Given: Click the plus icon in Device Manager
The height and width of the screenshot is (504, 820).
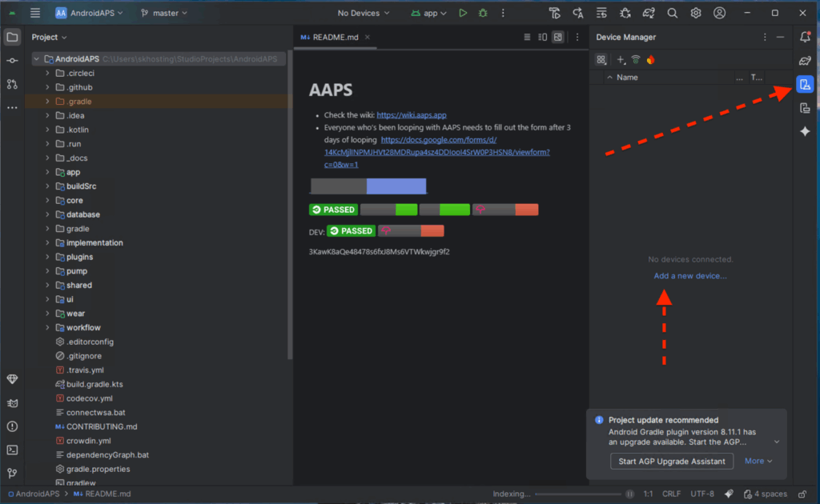Looking at the screenshot, I should pyautogui.click(x=620, y=60).
